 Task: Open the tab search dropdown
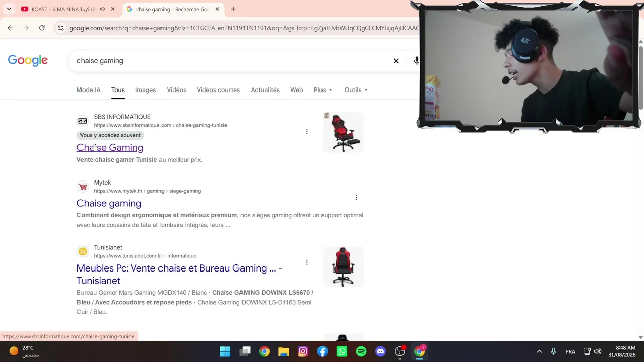click(9, 9)
